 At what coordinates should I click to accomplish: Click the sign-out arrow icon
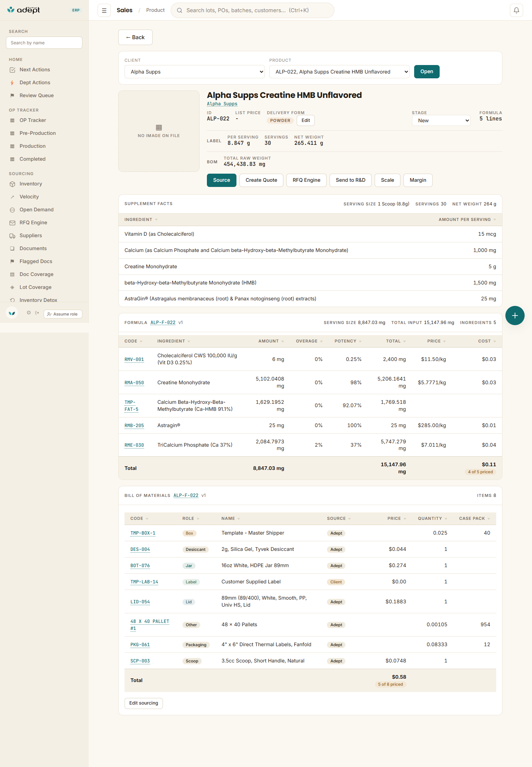(x=37, y=313)
